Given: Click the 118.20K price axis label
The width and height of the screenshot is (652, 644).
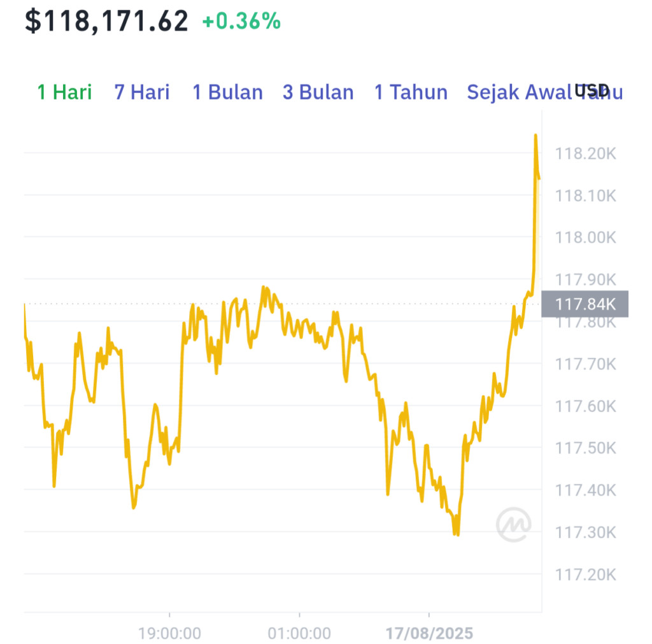Looking at the screenshot, I should (586, 154).
